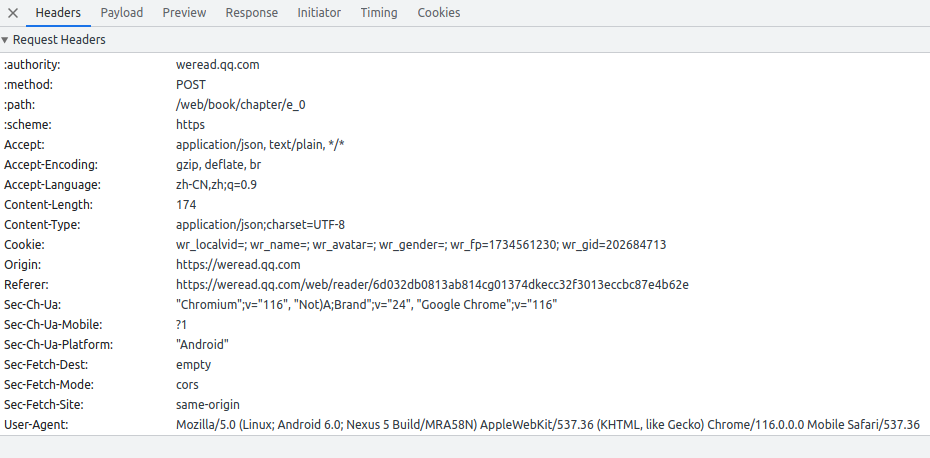
Task: Click the /web/book/chapter/e_0 path value
Action: tap(241, 105)
